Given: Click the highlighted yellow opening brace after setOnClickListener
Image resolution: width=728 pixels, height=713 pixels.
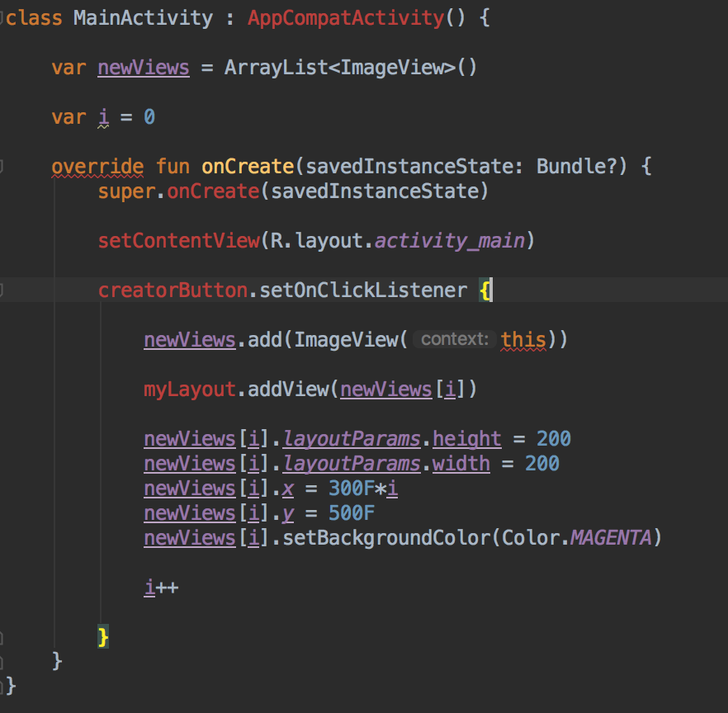Looking at the screenshot, I should (487, 290).
